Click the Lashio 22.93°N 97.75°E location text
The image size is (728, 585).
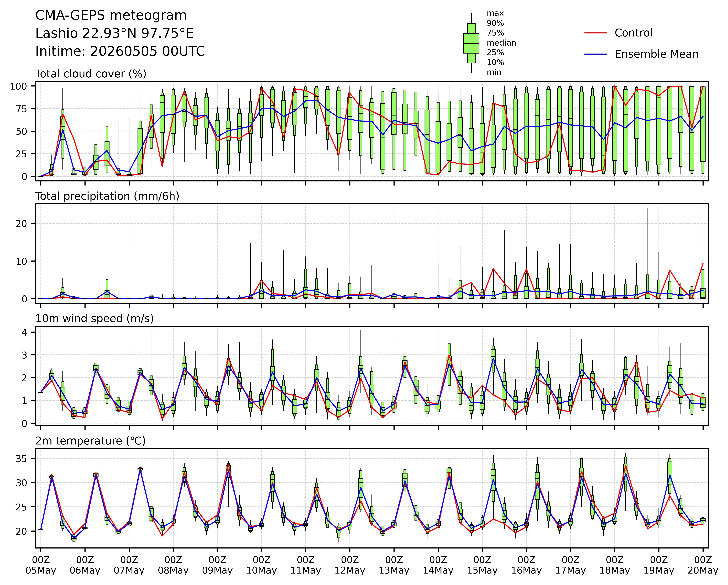tap(115, 33)
